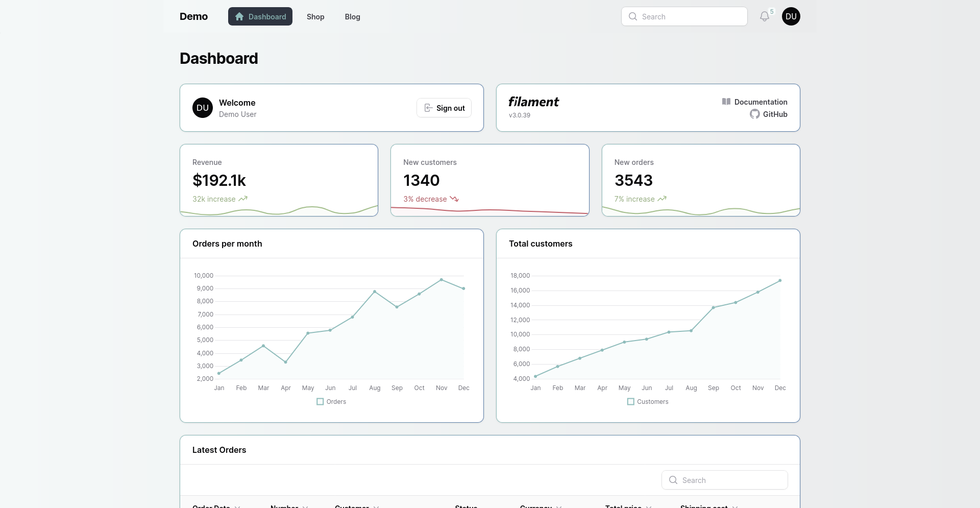Sort by Number column chevron
This screenshot has height=508, width=980.
[305, 506]
